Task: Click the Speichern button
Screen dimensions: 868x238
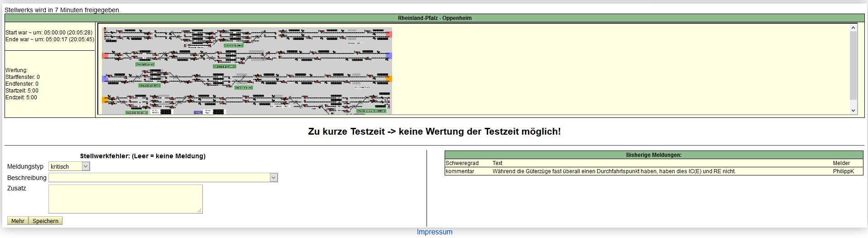Action: 45,221
